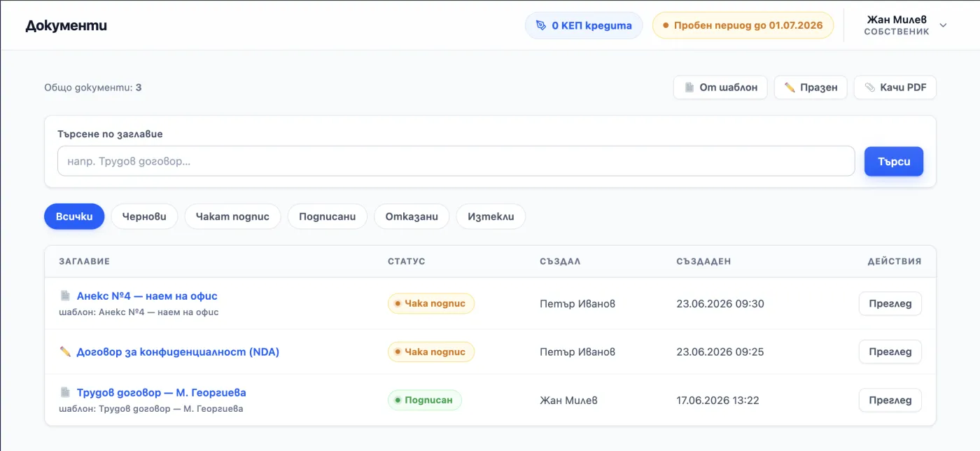Click the Чака подпис status on NDA row
This screenshot has width=980, height=451.
(431, 352)
